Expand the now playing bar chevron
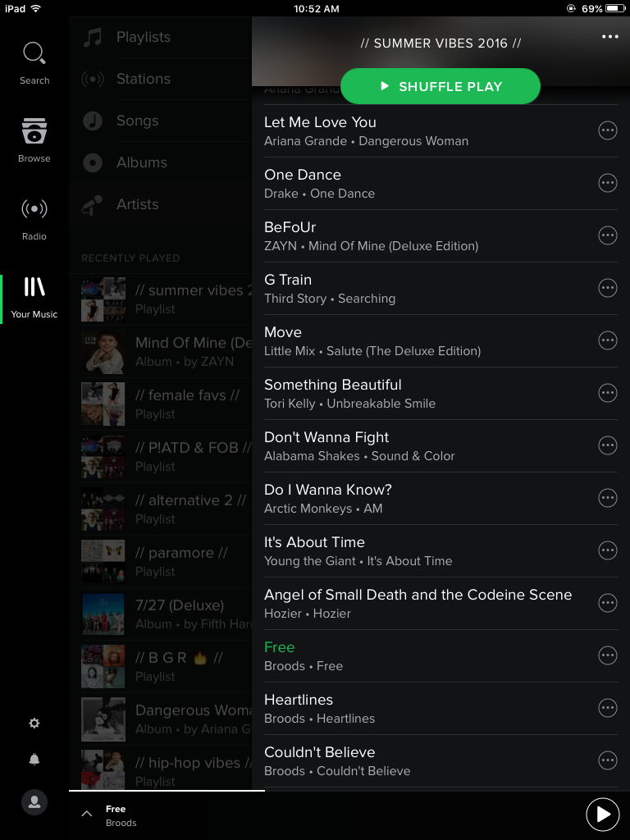This screenshot has height=840, width=630. click(87, 815)
